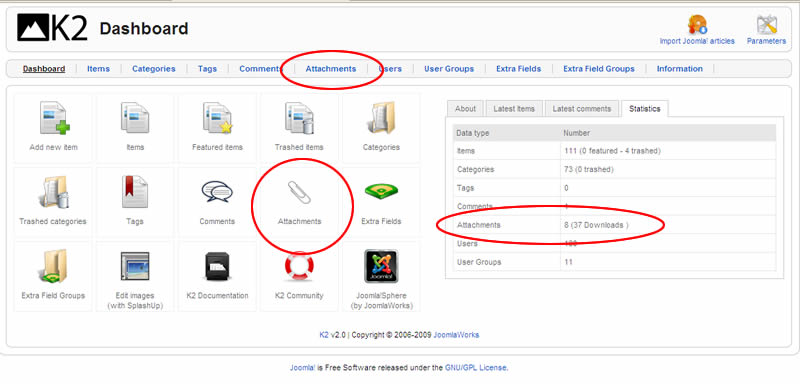The width and height of the screenshot is (800, 384).
Task: Select the '73 (0 trashed)' value
Action: point(588,169)
